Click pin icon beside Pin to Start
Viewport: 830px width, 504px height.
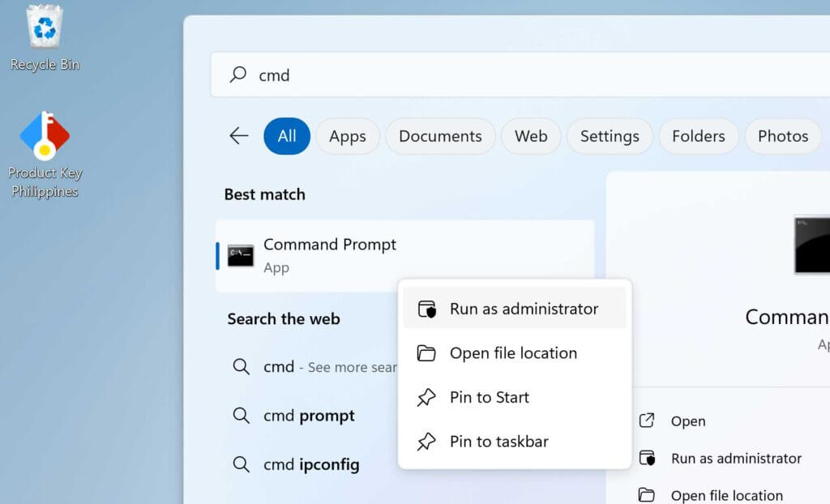(x=426, y=397)
